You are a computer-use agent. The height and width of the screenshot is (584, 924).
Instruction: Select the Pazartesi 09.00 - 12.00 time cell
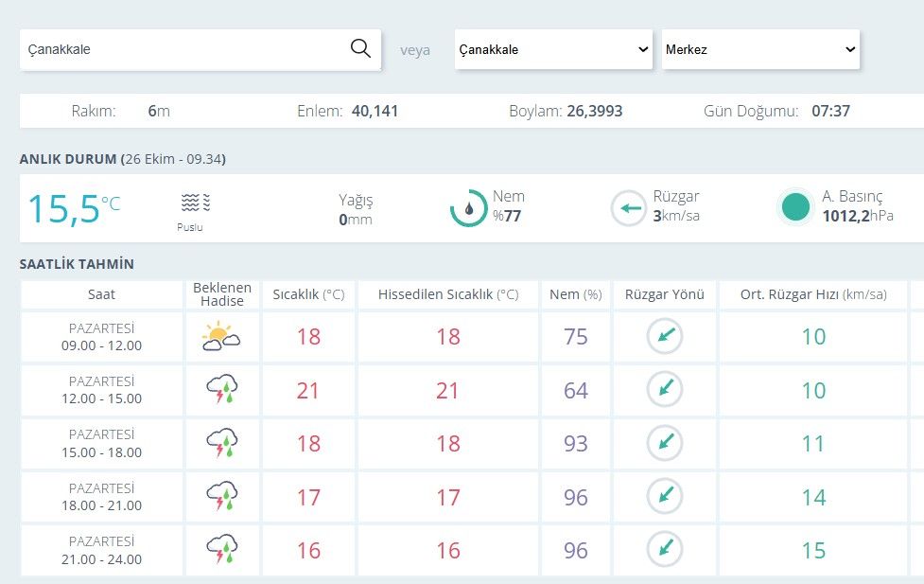[101, 337]
